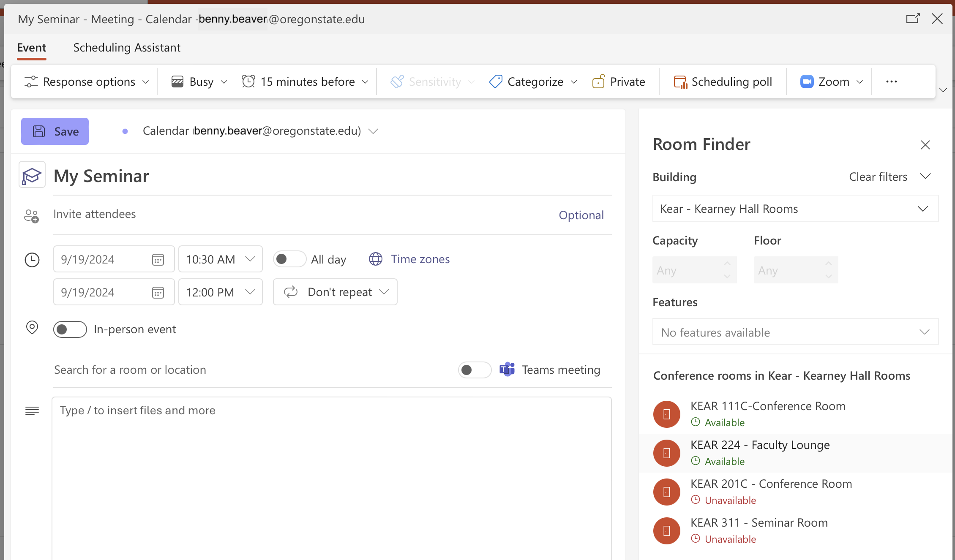
Task: Open the Kearney Hall Rooms building dropdown
Action: coord(795,209)
